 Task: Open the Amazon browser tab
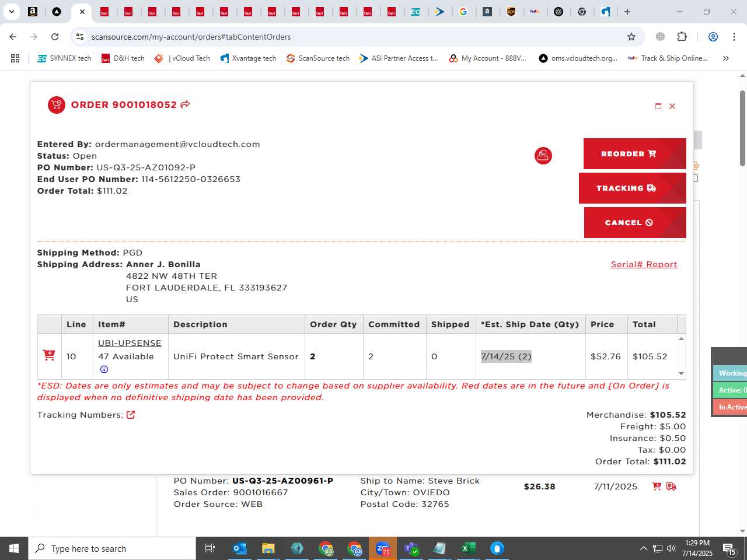click(33, 12)
